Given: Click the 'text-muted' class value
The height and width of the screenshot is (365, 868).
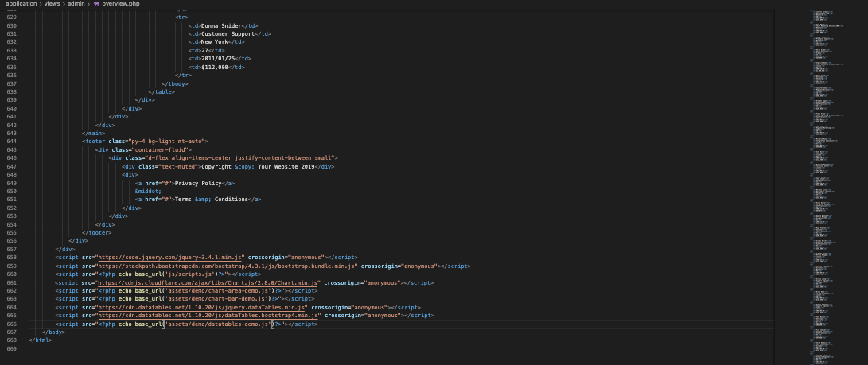Looking at the screenshot, I should (177, 166).
